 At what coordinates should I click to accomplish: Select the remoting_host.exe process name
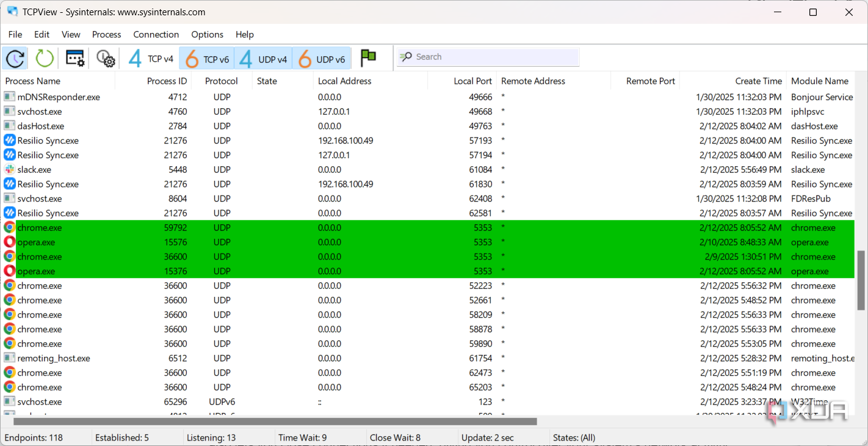coord(54,359)
